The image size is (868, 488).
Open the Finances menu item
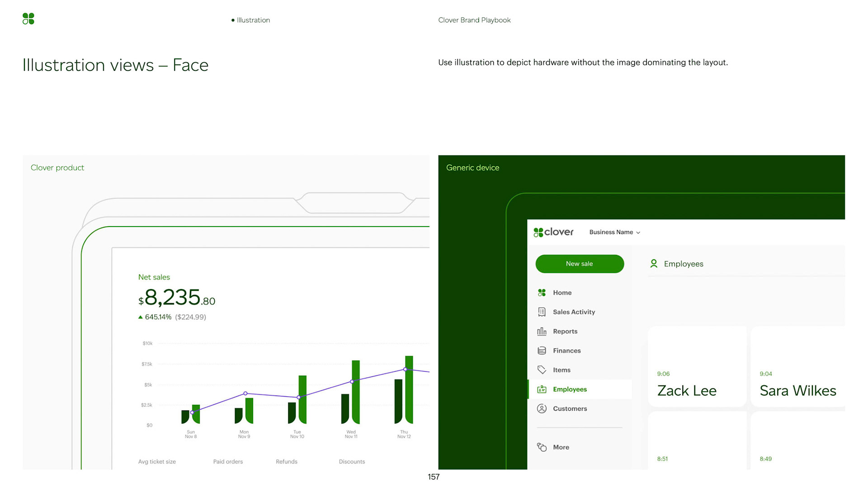click(x=580, y=351)
